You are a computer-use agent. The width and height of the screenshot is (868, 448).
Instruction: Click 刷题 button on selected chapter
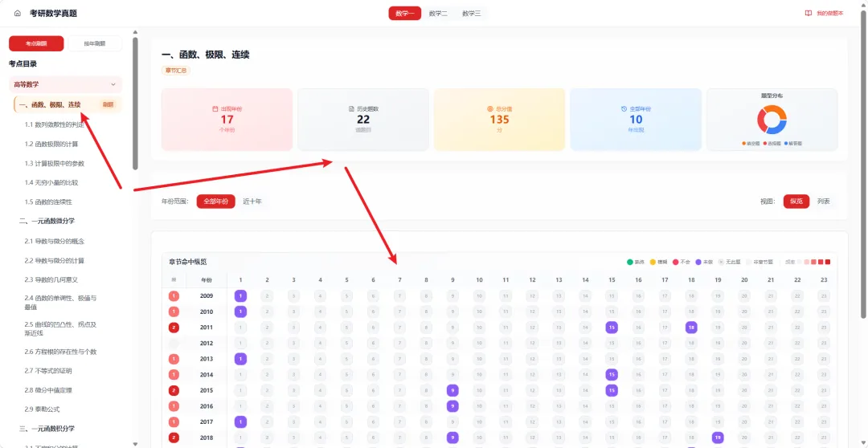(108, 104)
